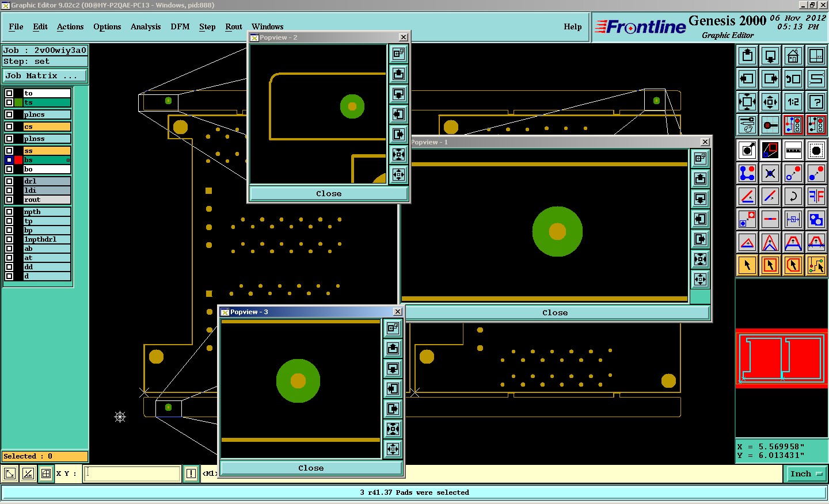Click Close button in Popview - 1
This screenshot has width=829, height=504.
555,312
